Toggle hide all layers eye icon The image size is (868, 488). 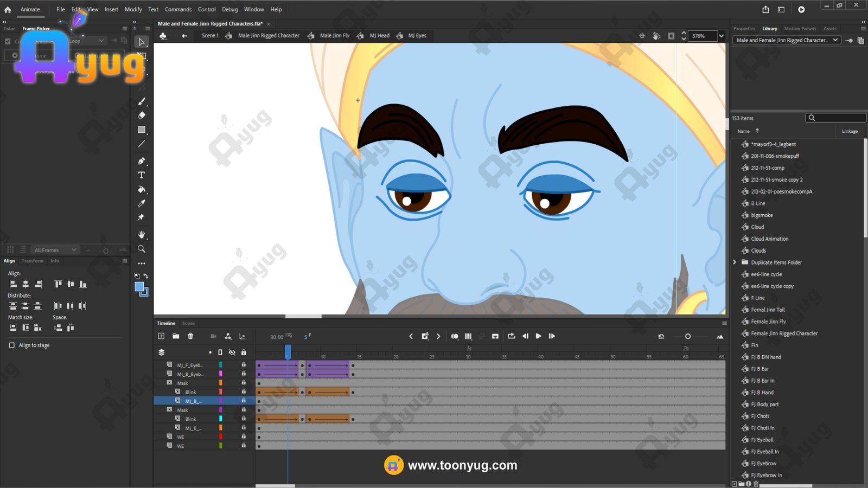232,352
